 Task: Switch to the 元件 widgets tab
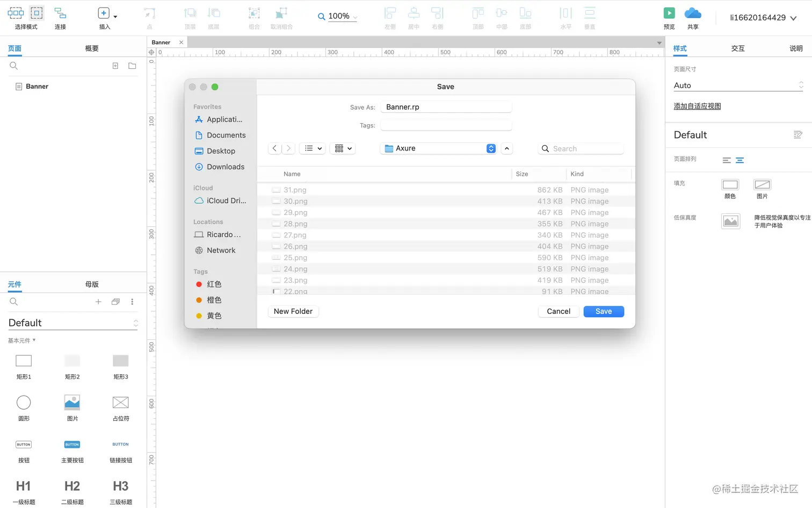point(15,284)
